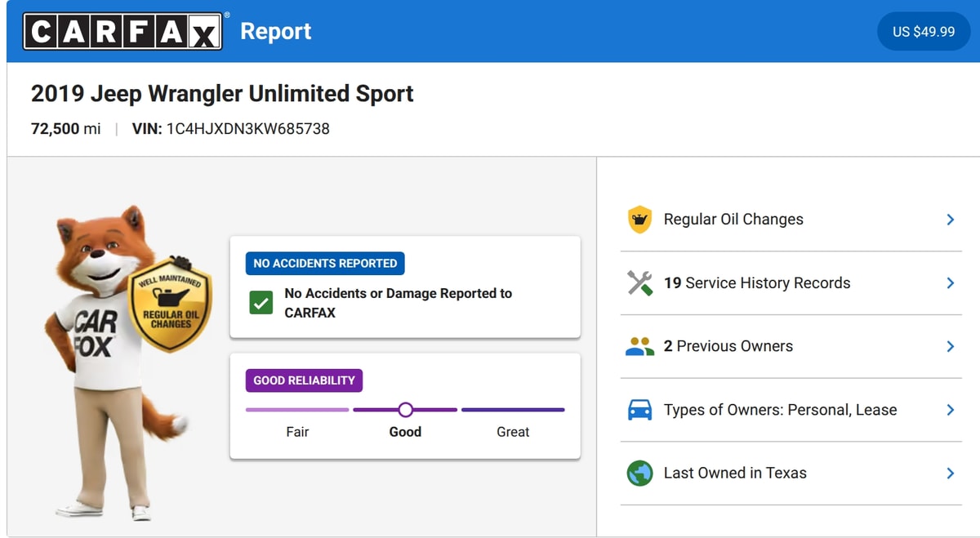Open the Last Owned in Texas row
This screenshot has height=538, width=980.
tap(791, 474)
